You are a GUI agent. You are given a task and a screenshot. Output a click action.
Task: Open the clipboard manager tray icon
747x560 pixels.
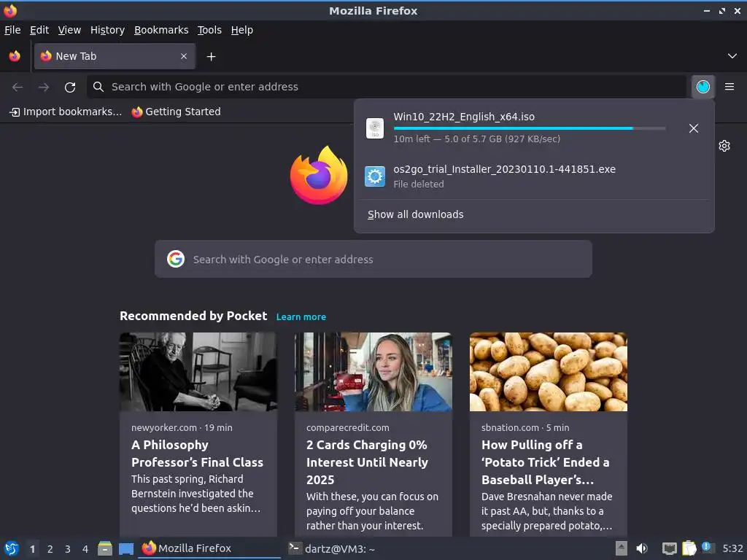(x=689, y=548)
